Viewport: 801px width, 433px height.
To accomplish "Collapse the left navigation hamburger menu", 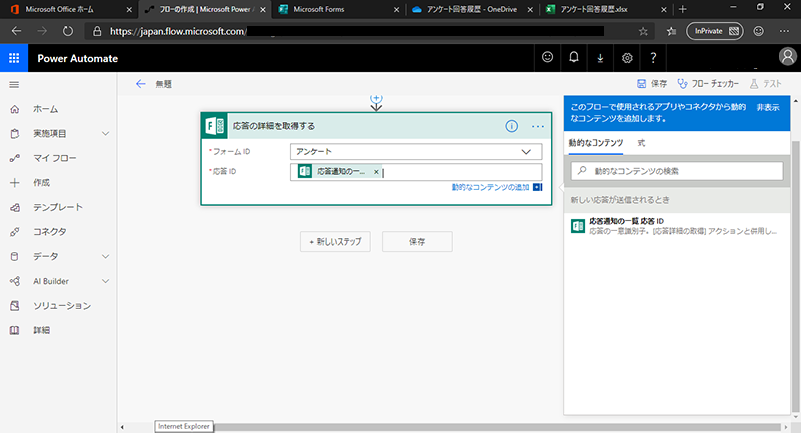I will tap(14, 85).
